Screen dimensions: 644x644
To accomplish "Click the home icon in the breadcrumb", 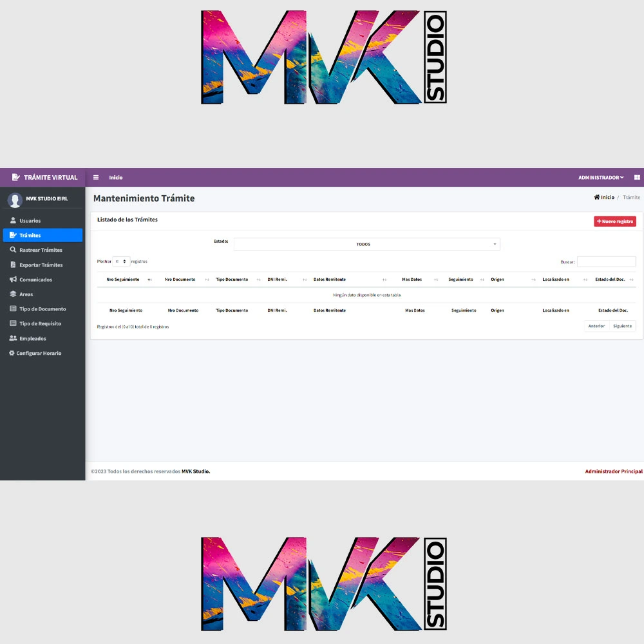I will (x=597, y=197).
